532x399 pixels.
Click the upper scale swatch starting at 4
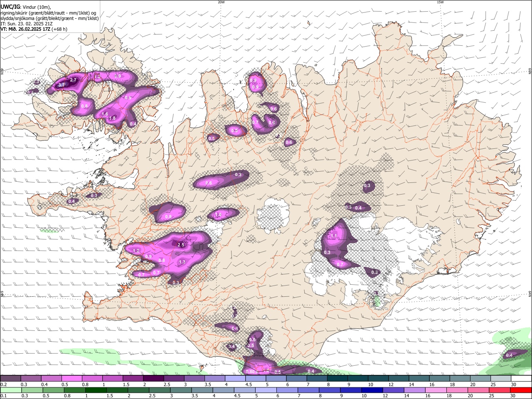[235, 378]
